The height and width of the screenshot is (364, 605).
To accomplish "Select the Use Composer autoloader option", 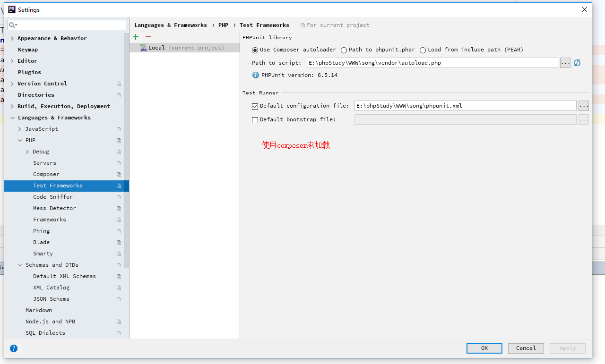I will [x=255, y=50].
